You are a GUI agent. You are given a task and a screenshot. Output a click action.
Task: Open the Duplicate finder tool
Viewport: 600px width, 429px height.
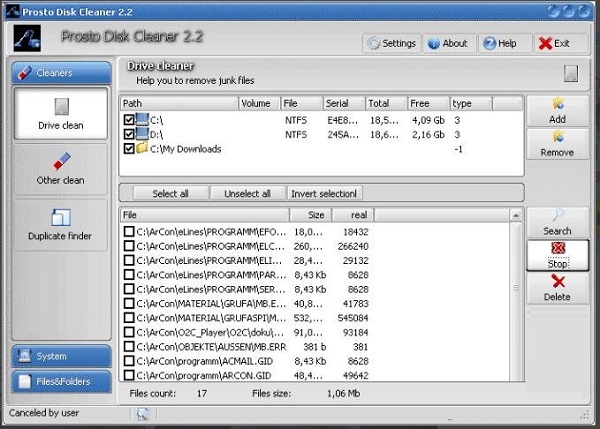[61, 225]
